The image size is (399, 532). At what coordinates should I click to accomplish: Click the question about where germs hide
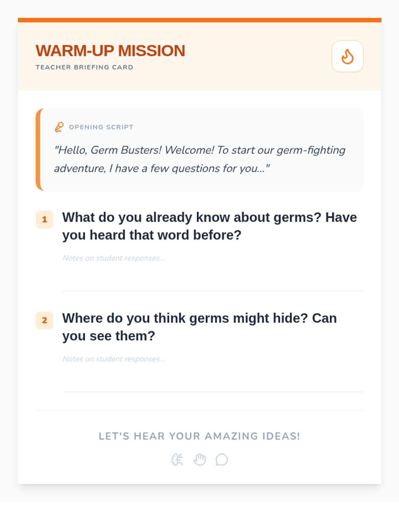(199, 327)
